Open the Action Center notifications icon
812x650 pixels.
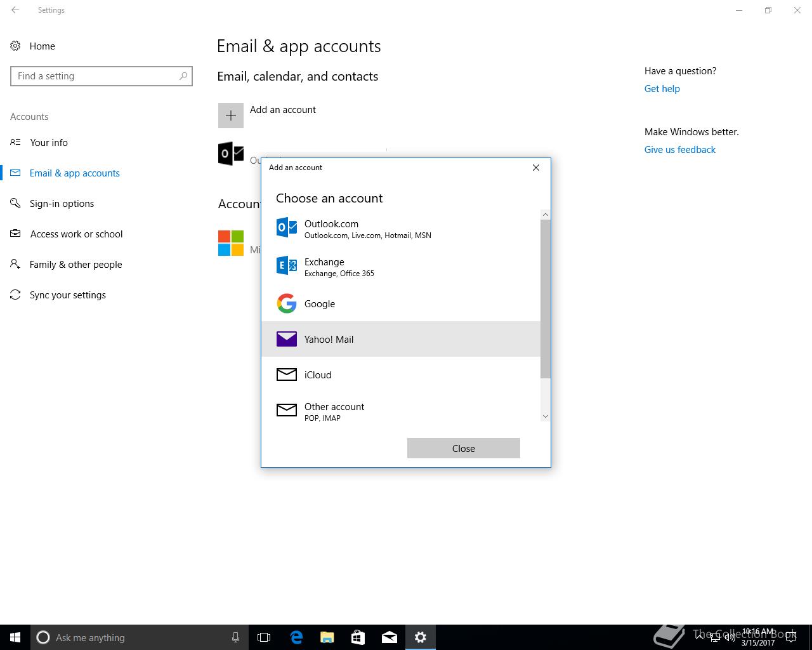[791, 637]
